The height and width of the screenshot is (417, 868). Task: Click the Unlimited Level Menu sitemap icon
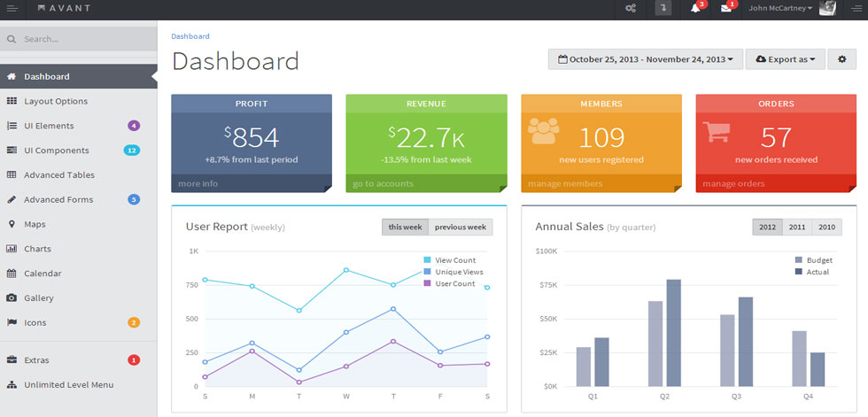tap(12, 384)
